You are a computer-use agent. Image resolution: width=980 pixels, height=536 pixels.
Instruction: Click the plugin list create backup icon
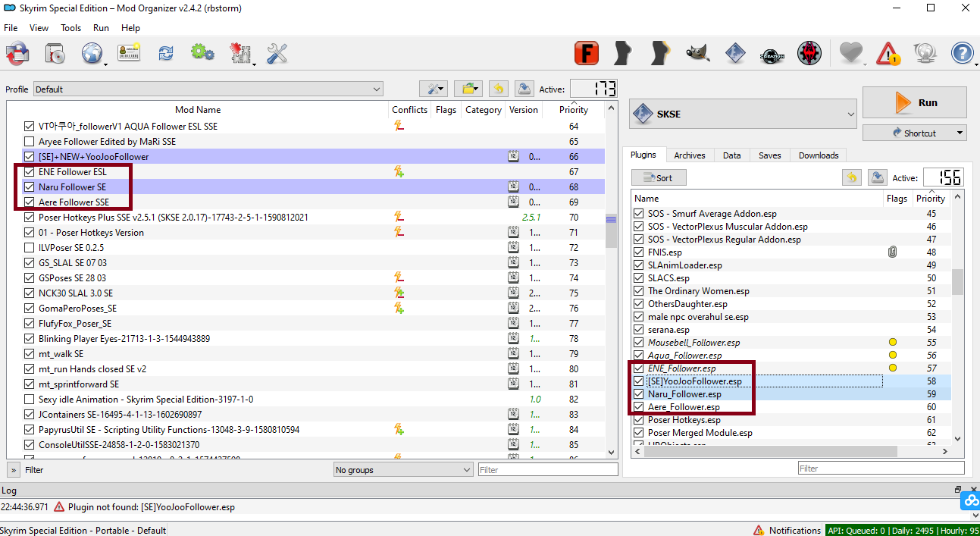[878, 177]
